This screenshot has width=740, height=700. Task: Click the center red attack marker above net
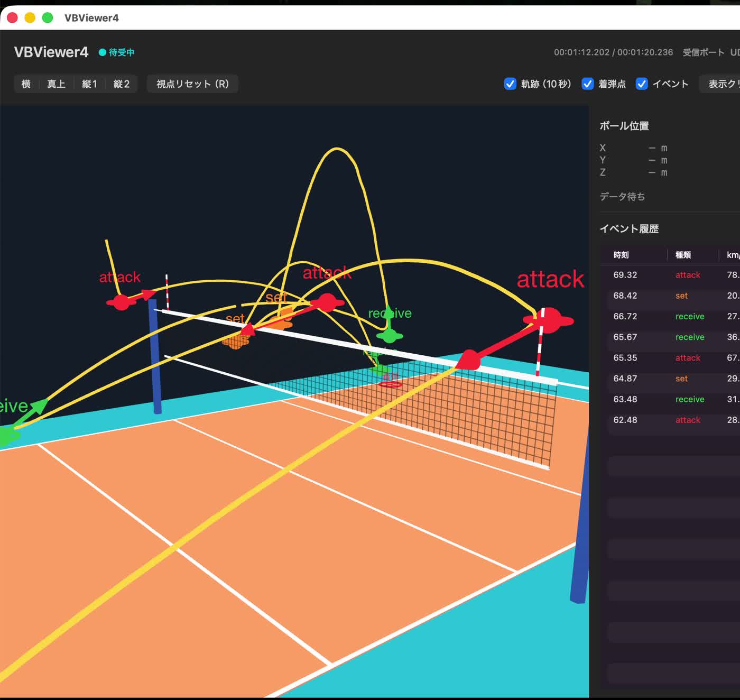327,302
